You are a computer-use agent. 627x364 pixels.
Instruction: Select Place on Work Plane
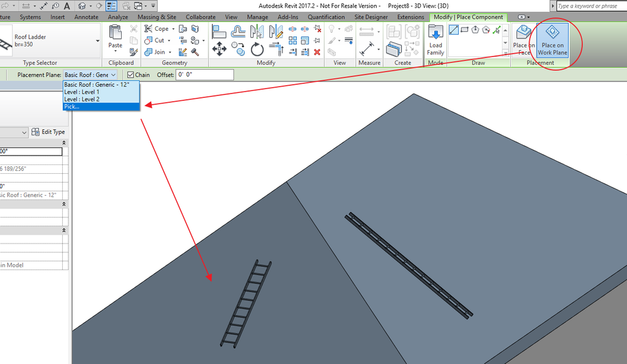coord(552,40)
